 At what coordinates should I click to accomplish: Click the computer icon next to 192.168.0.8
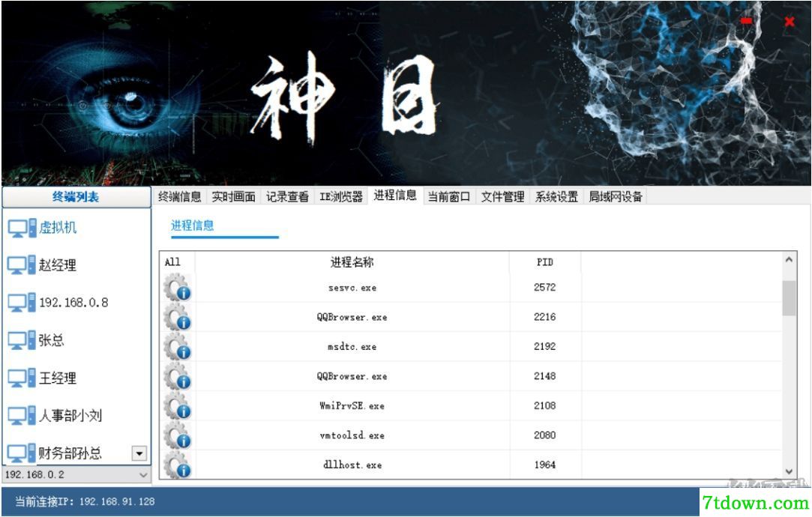[x=22, y=303]
